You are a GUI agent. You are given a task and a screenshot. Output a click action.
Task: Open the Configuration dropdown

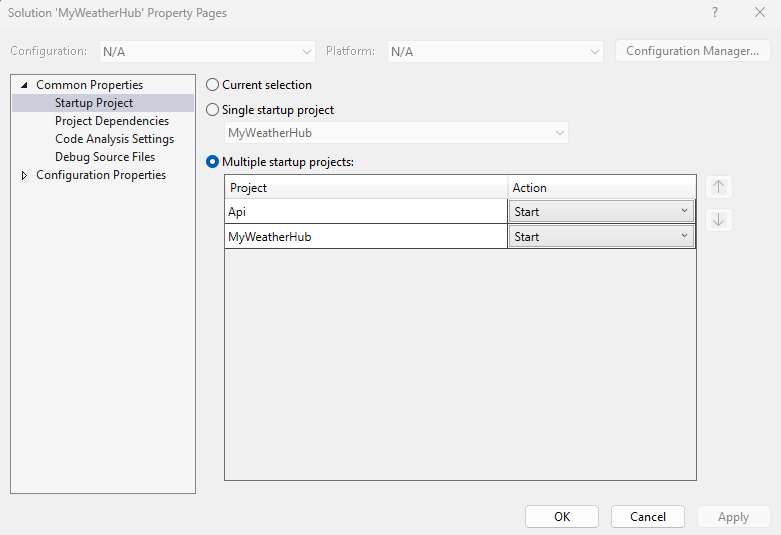click(207, 51)
